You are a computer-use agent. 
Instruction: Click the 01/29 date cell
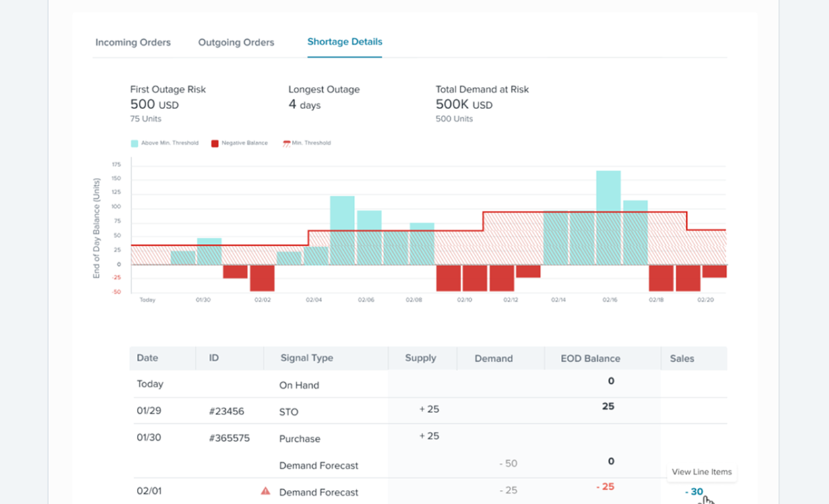(x=148, y=410)
